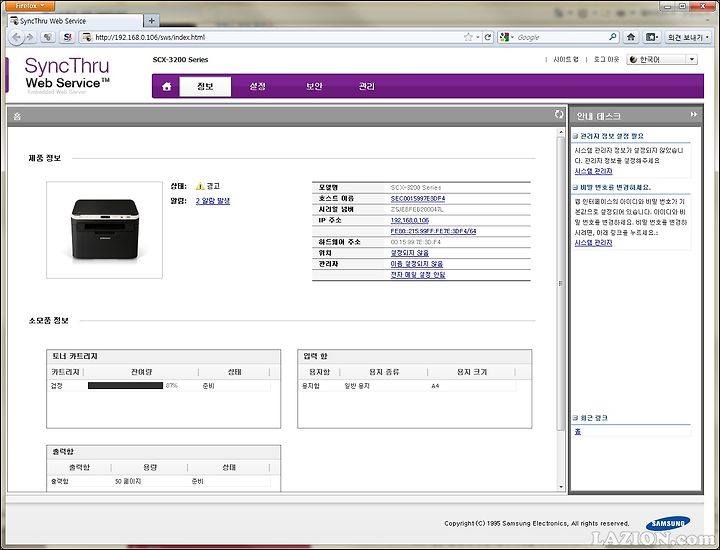Click the 홈 recent link
Screen dimensions: 720x550
tap(578, 432)
